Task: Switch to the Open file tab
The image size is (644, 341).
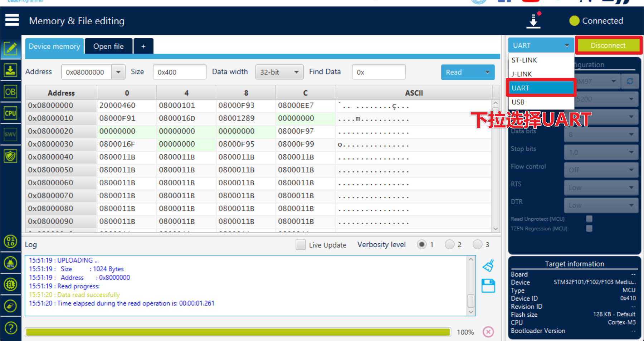Action: 108,47
